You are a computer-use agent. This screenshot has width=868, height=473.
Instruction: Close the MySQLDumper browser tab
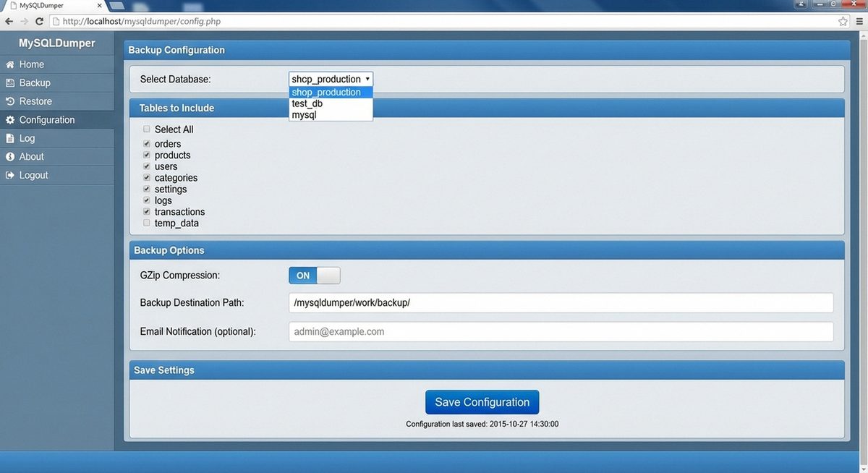coord(100,6)
